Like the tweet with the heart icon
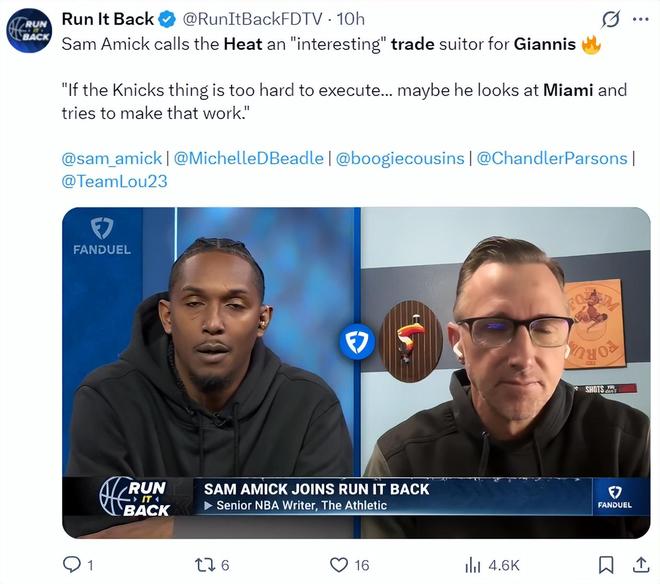The image size is (660, 584). [338, 565]
